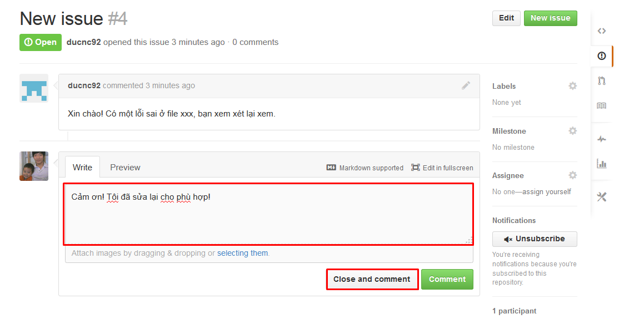This screenshot has height=319, width=644.
Task: Open the Pull requests sidebar icon
Action: [x=602, y=81]
